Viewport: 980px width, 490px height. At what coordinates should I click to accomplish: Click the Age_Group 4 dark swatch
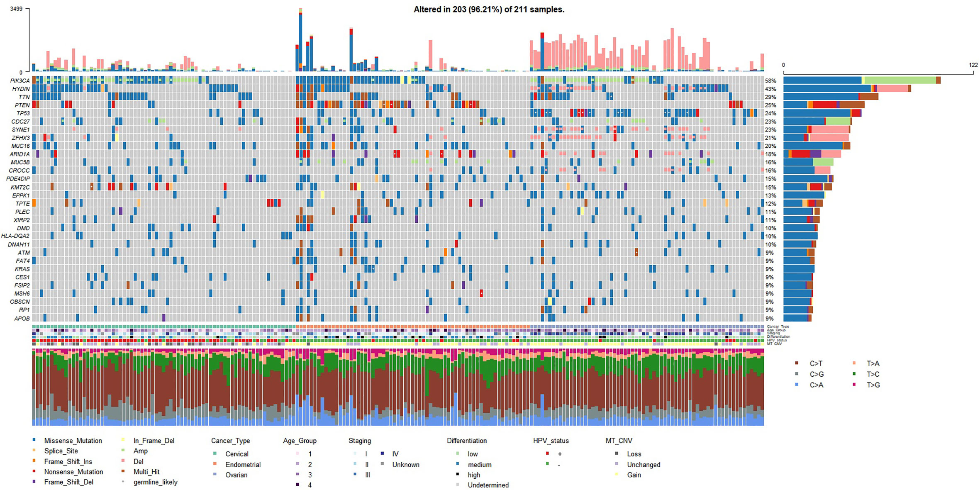[x=297, y=484]
